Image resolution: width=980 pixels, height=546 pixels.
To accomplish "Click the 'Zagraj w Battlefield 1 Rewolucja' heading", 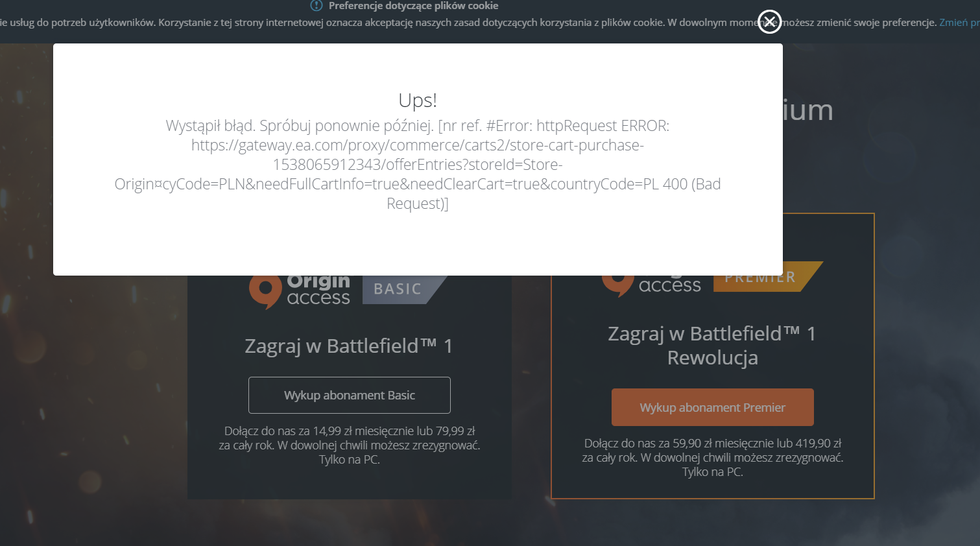I will (x=712, y=346).
